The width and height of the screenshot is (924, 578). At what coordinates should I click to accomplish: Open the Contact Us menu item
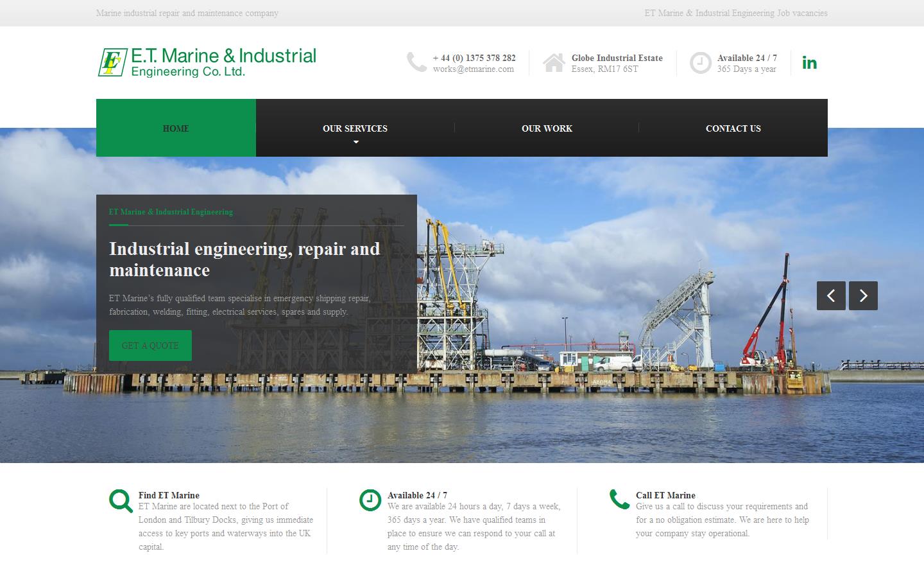[733, 128]
